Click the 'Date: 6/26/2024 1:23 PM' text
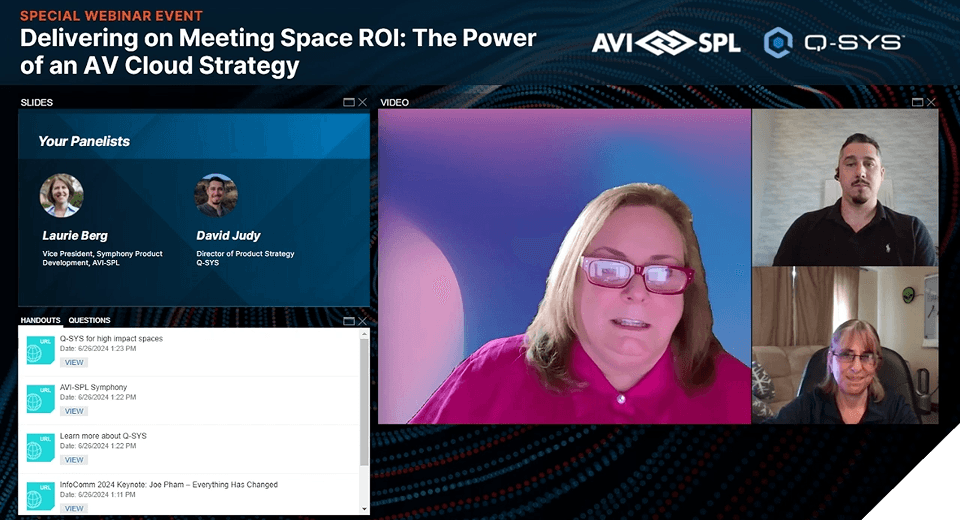 pos(98,349)
